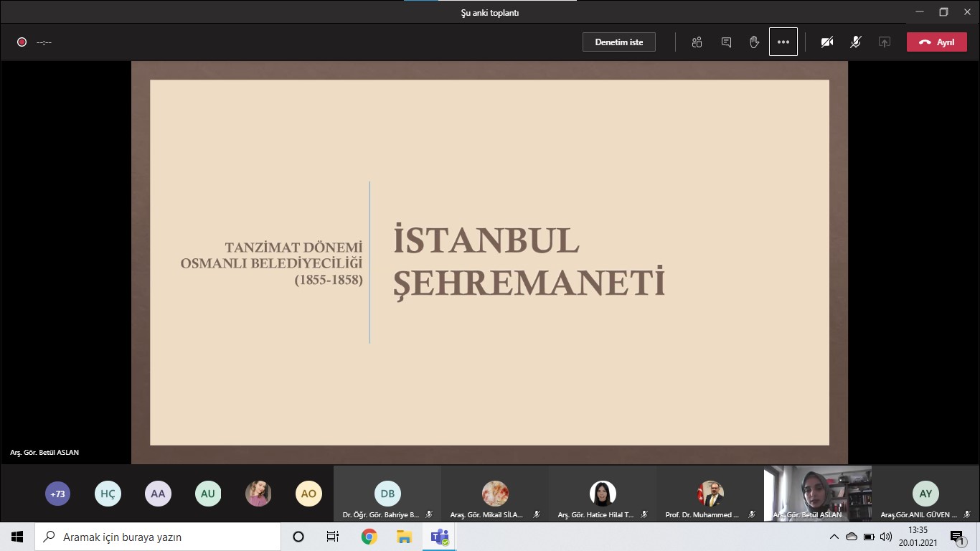The height and width of the screenshot is (551, 980).
Task: Show the participants list
Action: [x=697, y=42]
